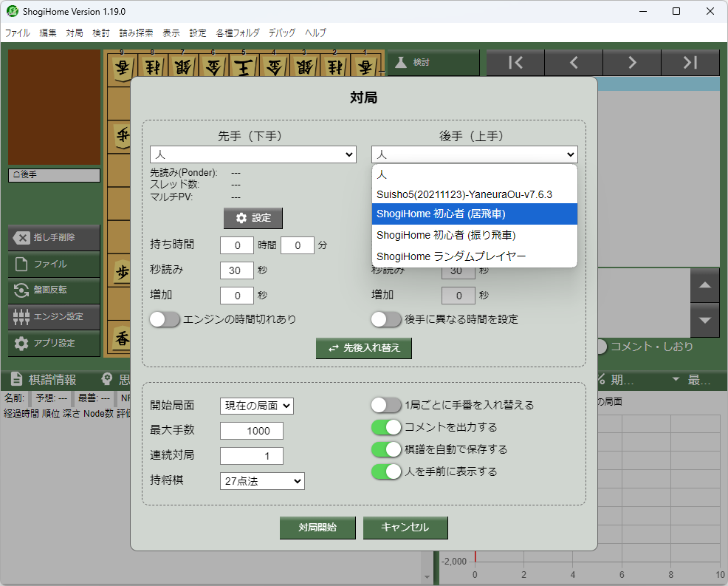728x586 pixels.
Task: Swap players with 先後入れ替え
Action: pyautogui.click(x=363, y=348)
